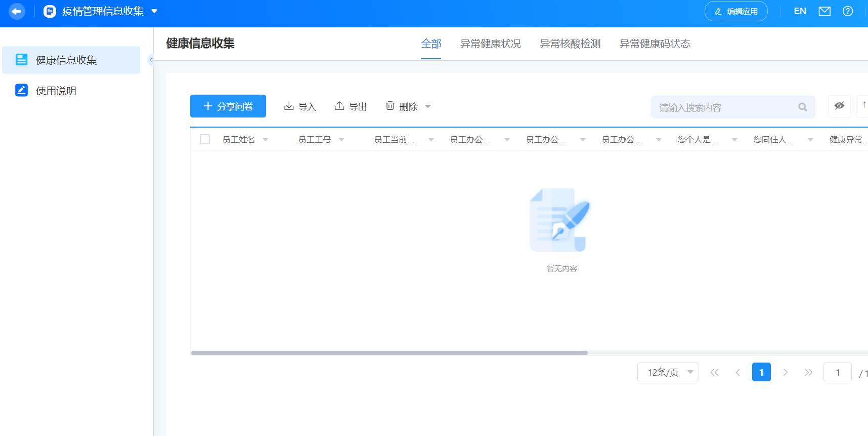Click the 健康异常… column header
The height and width of the screenshot is (436, 868).
coord(848,140)
